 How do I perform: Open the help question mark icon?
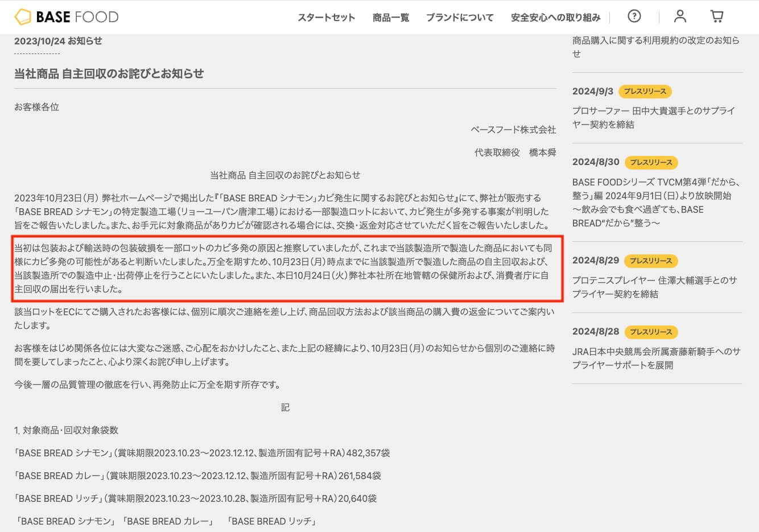click(x=634, y=17)
